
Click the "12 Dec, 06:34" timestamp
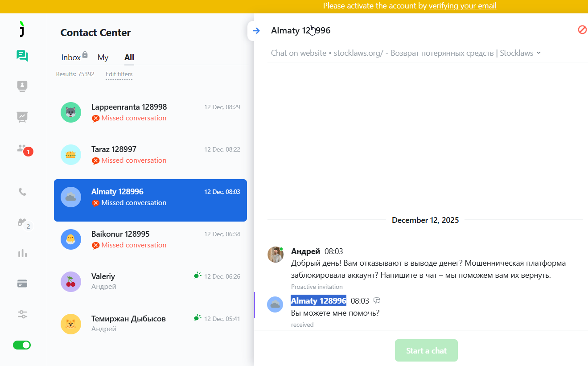click(x=222, y=234)
